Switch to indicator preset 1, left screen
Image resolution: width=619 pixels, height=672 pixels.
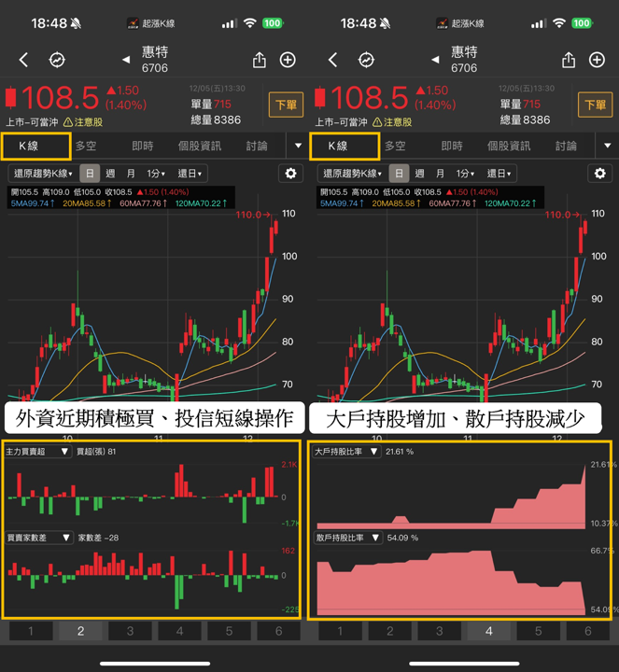[31, 631]
